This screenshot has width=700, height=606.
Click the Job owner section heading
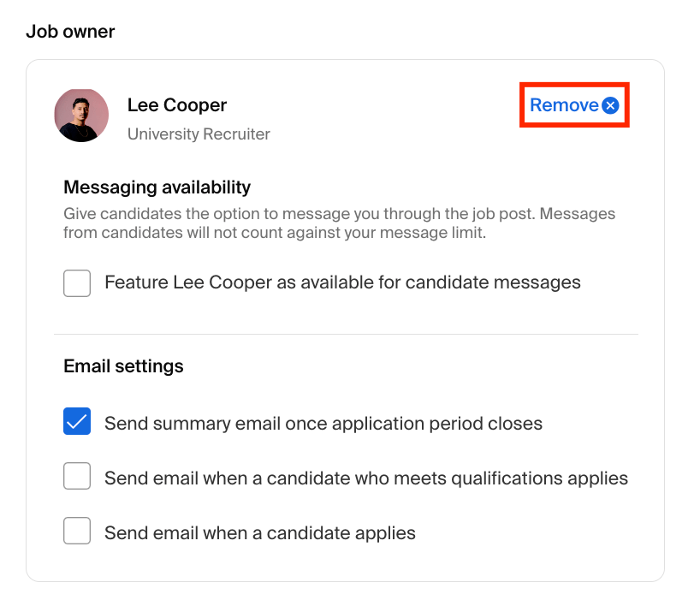pyautogui.click(x=71, y=32)
